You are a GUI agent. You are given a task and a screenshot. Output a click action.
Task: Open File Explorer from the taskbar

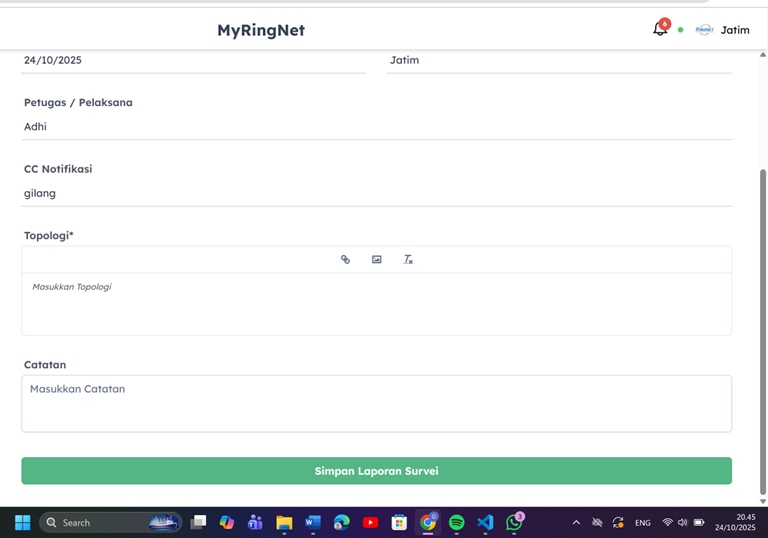284,522
